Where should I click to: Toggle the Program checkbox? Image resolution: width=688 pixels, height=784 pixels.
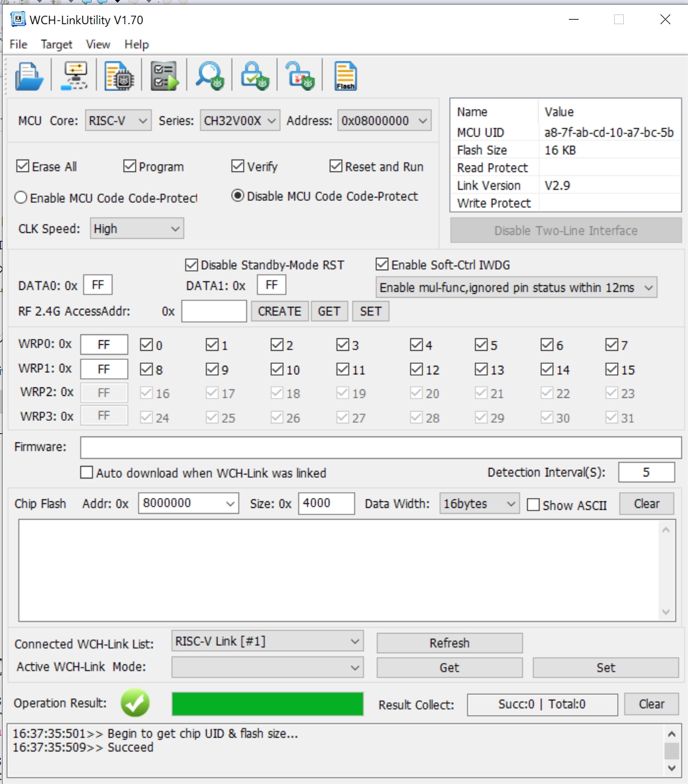[130, 166]
